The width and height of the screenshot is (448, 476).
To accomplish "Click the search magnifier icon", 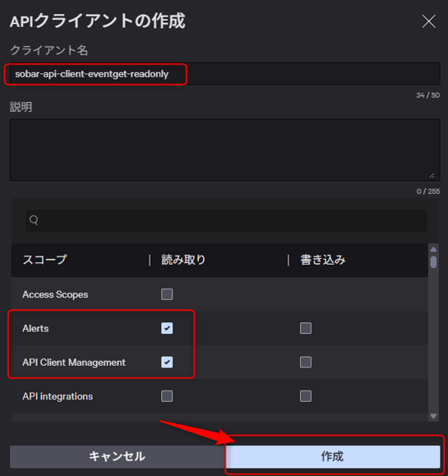I will pyautogui.click(x=34, y=220).
